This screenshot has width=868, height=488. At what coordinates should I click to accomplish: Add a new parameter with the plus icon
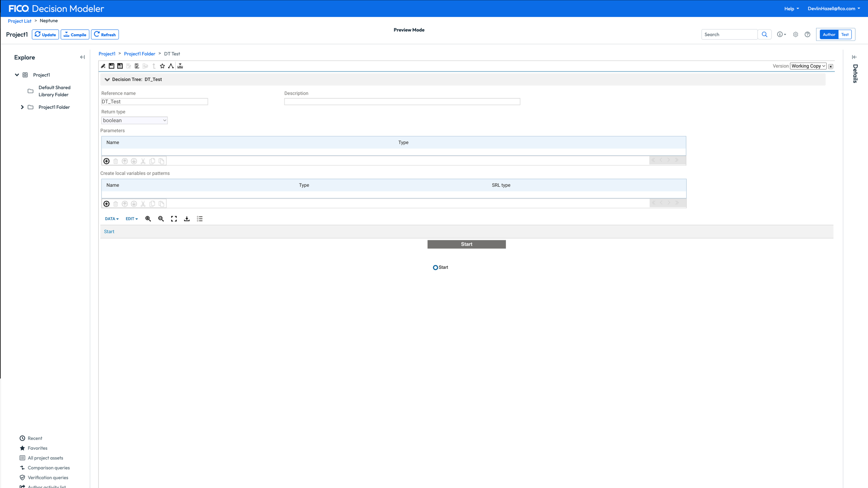coord(106,161)
